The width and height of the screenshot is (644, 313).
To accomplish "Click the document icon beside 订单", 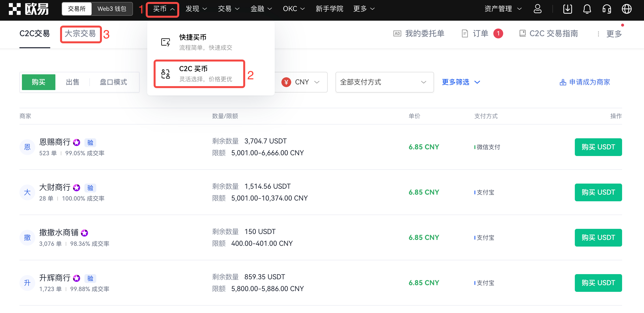I will click(465, 33).
